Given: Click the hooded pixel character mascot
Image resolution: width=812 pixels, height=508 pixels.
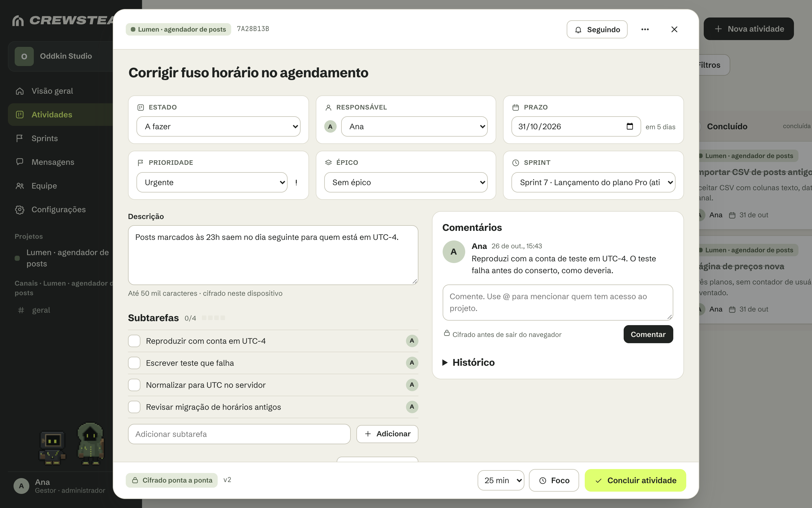Looking at the screenshot, I should pos(91,443).
